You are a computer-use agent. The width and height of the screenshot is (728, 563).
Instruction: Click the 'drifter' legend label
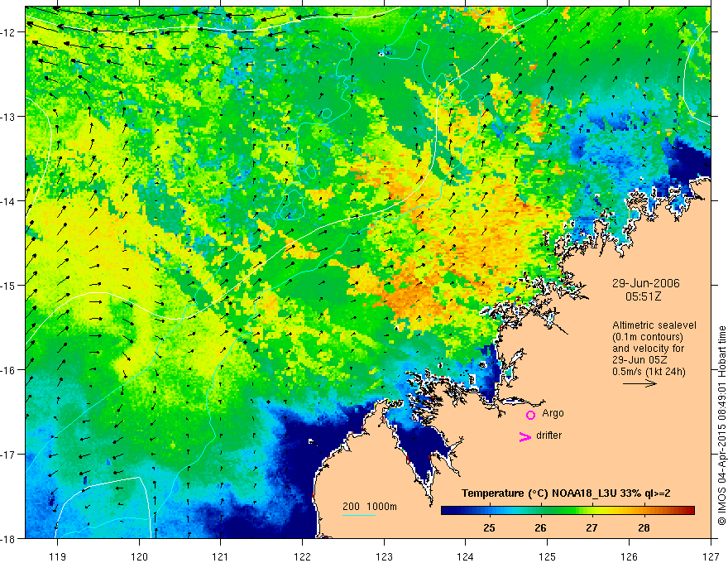(x=548, y=435)
